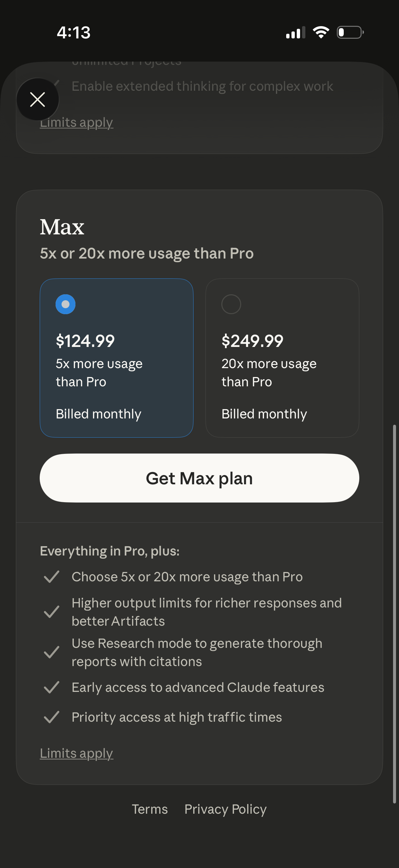399x868 pixels.
Task: Select the $249.99 20x usage radio button
Action: point(231,304)
